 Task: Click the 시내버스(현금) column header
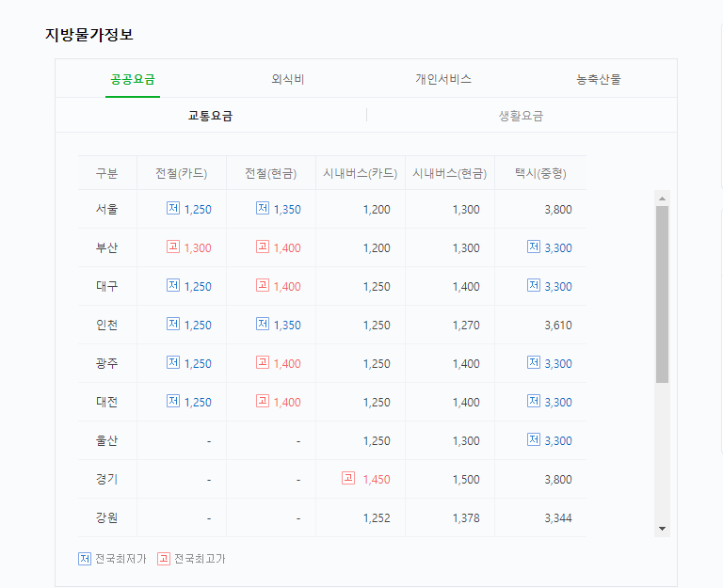click(x=450, y=173)
